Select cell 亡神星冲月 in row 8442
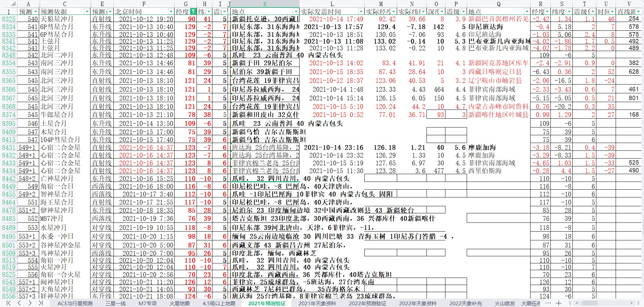Viewport: 644px width, 307px height. click(x=65, y=179)
